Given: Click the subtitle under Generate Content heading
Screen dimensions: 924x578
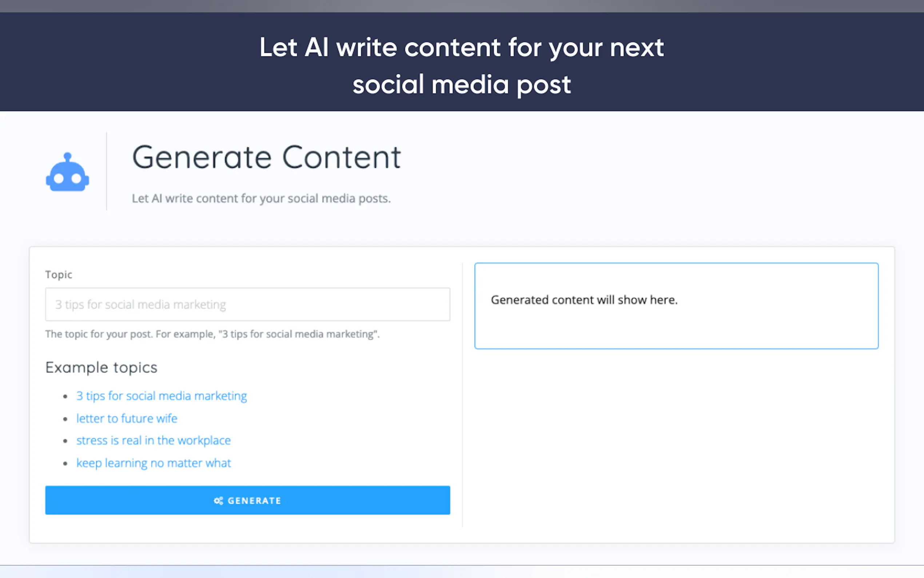Looking at the screenshot, I should pos(261,198).
